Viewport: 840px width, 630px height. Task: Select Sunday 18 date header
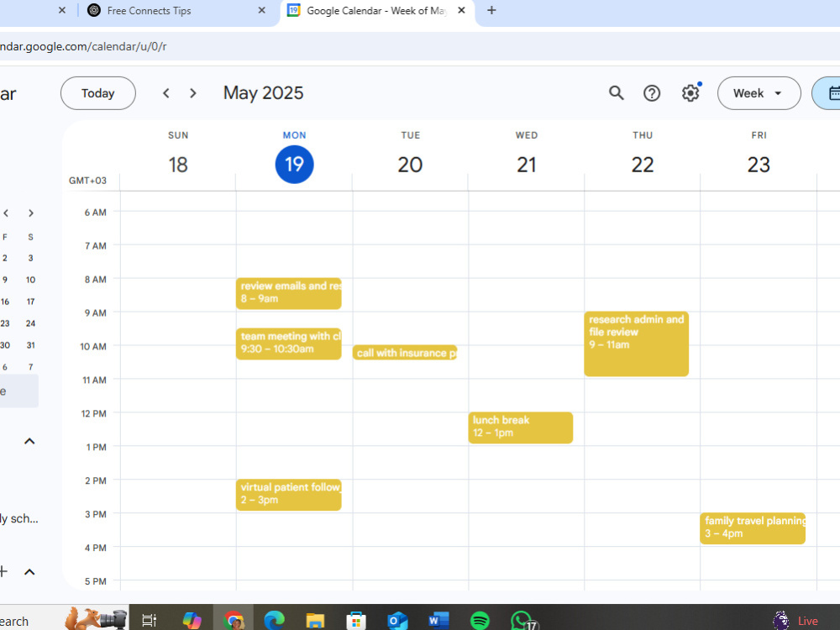click(x=178, y=164)
